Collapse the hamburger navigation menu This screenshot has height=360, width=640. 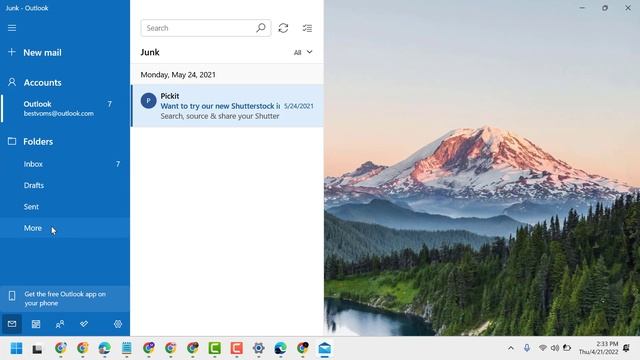pyautogui.click(x=12, y=28)
